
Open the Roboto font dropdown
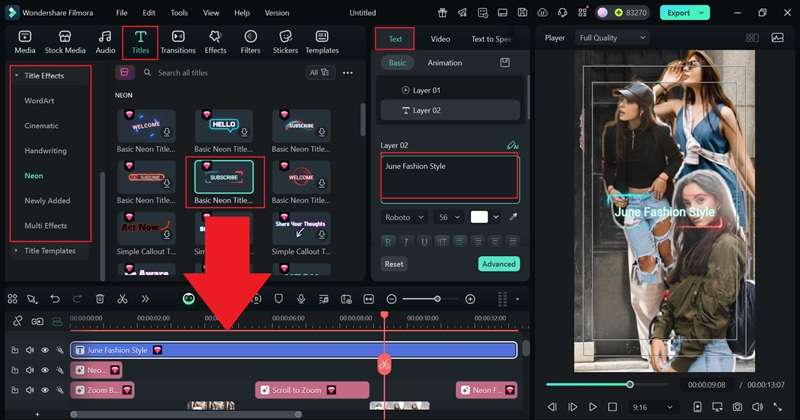click(x=404, y=217)
